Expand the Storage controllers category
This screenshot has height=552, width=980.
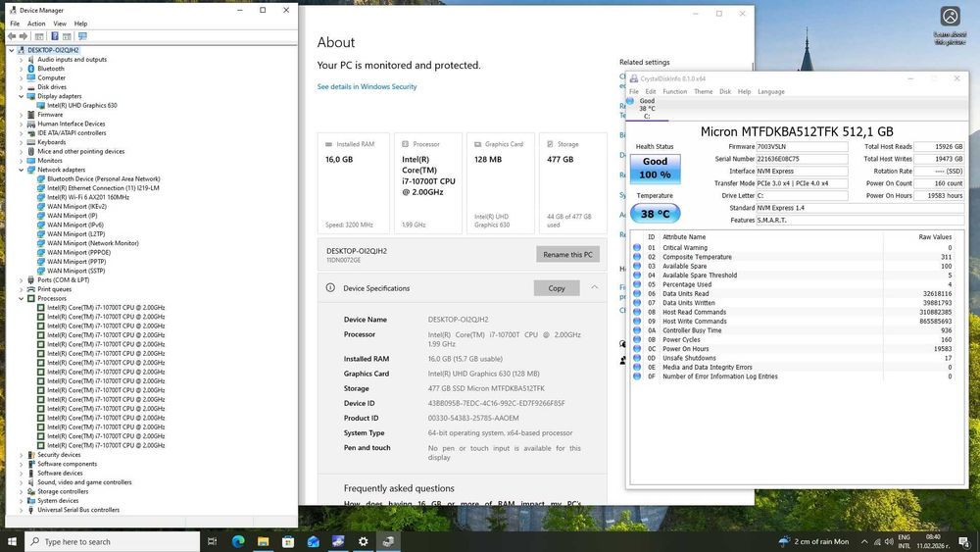point(21,492)
